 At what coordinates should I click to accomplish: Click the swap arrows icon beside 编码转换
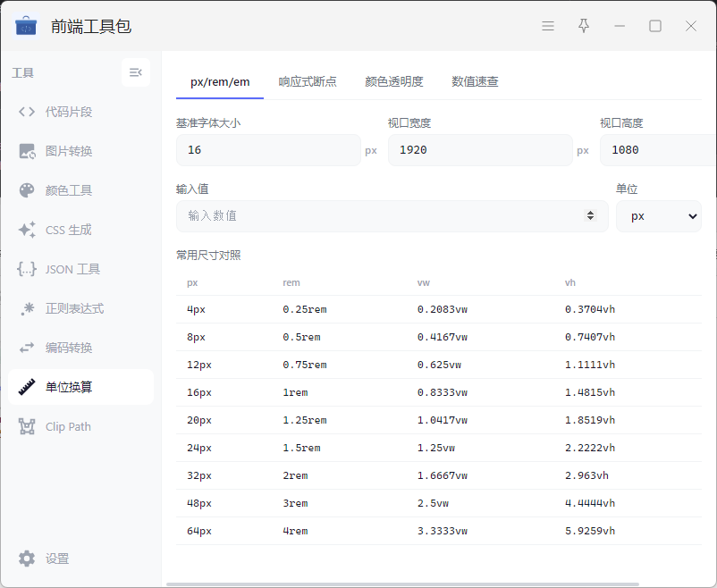(x=27, y=348)
